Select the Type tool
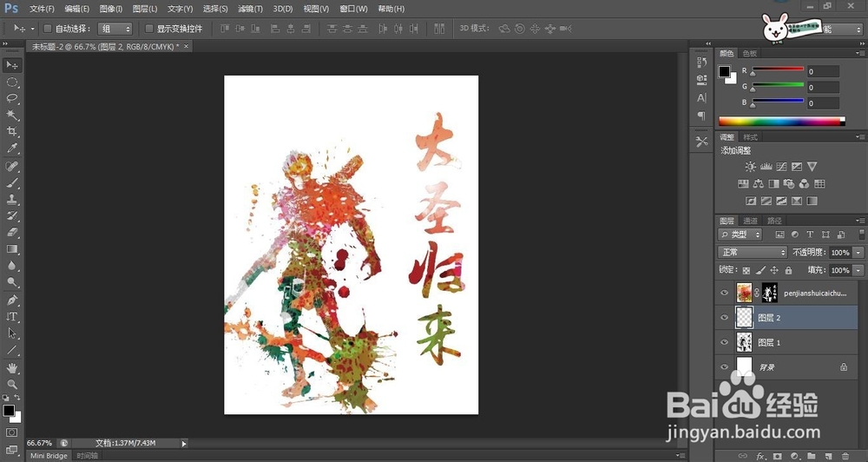Image resolution: width=868 pixels, height=462 pixels. (12, 317)
